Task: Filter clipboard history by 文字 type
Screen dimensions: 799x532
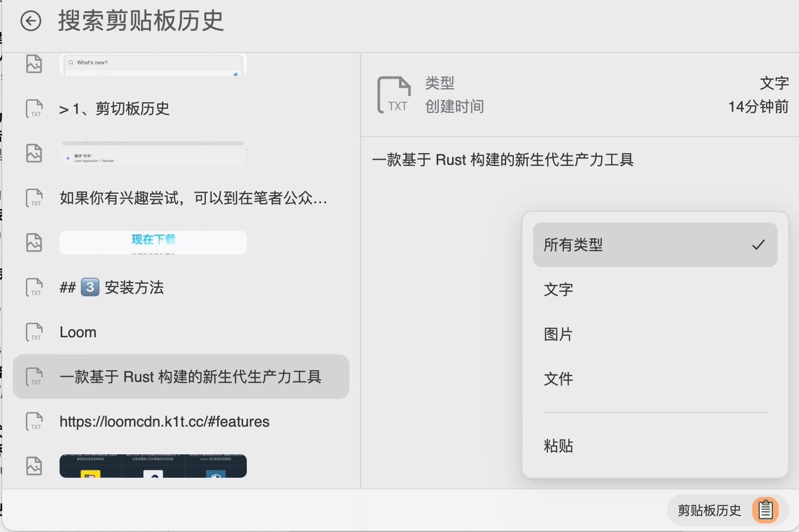Action: pos(655,289)
